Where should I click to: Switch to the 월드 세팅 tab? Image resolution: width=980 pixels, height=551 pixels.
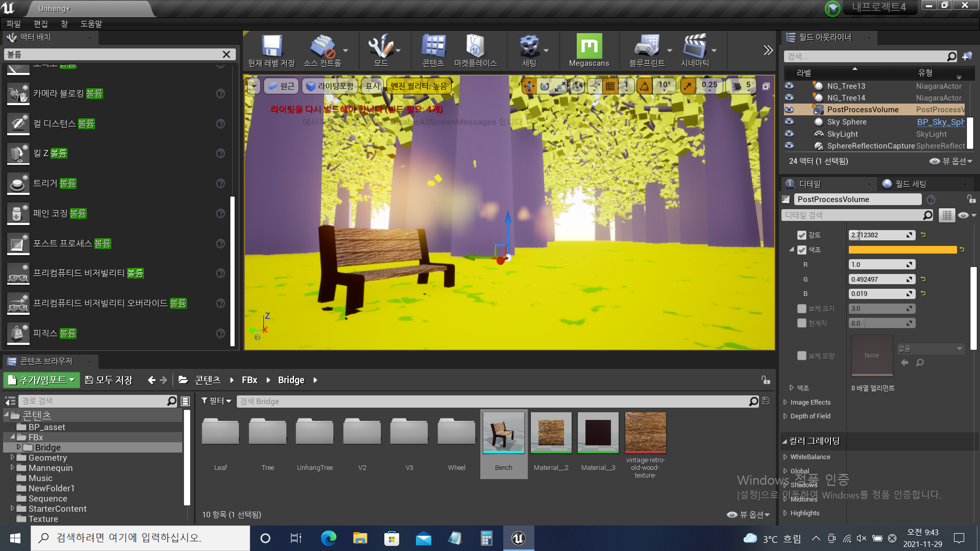pos(910,184)
